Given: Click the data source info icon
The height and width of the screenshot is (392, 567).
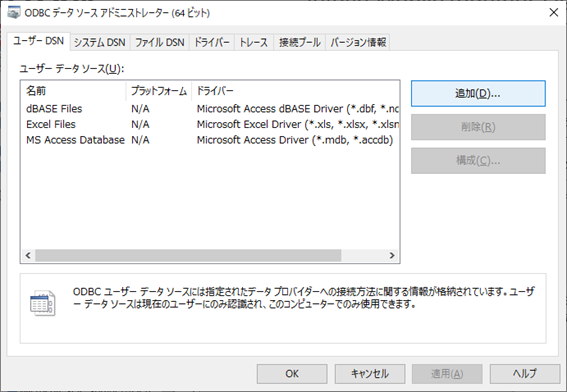Looking at the screenshot, I should 43,303.
